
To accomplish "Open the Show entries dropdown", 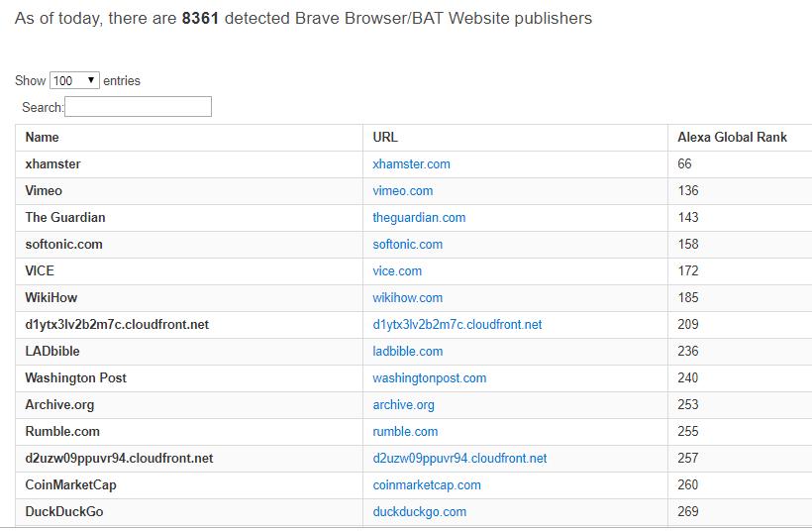I will pos(74,80).
